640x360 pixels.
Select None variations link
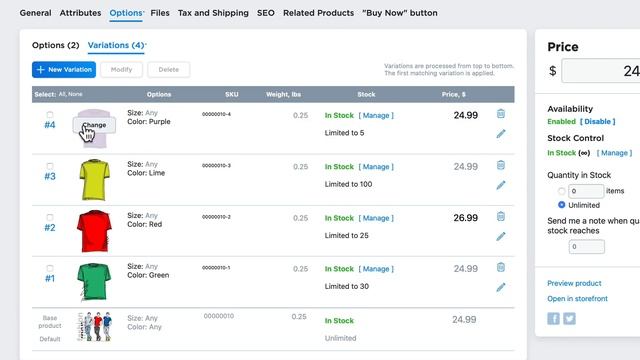tap(76, 94)
